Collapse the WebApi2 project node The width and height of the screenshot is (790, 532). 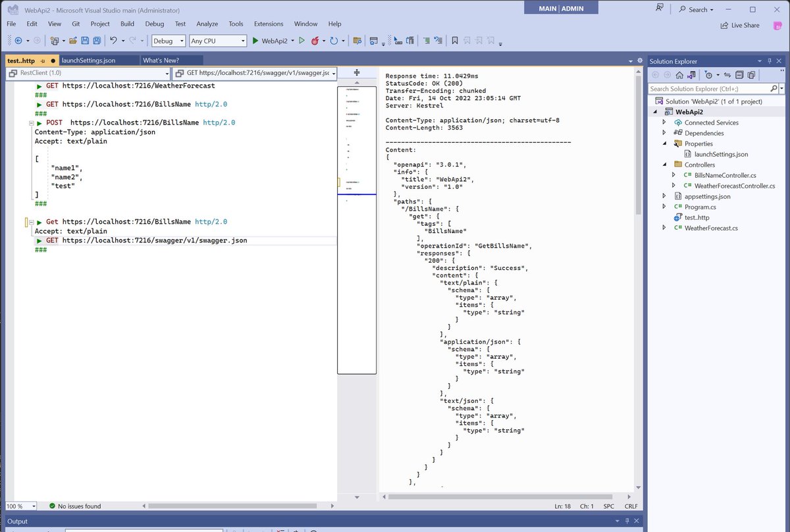click(656, 112)
